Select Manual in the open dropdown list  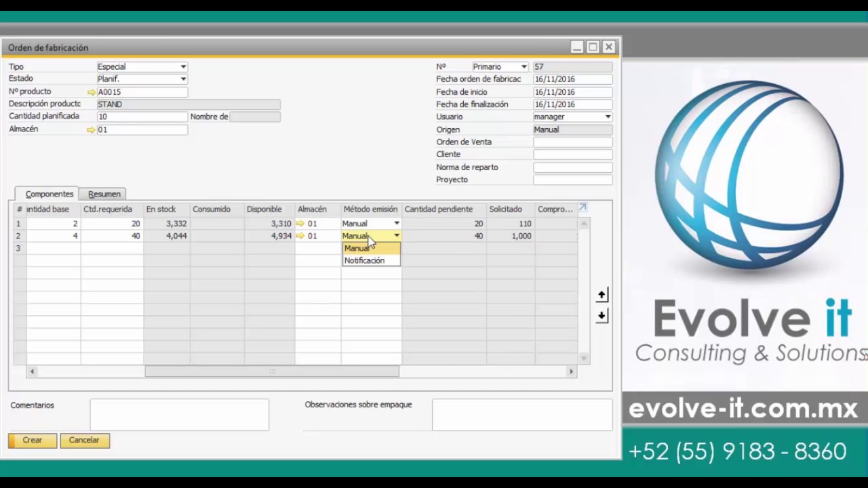point(372,248)
